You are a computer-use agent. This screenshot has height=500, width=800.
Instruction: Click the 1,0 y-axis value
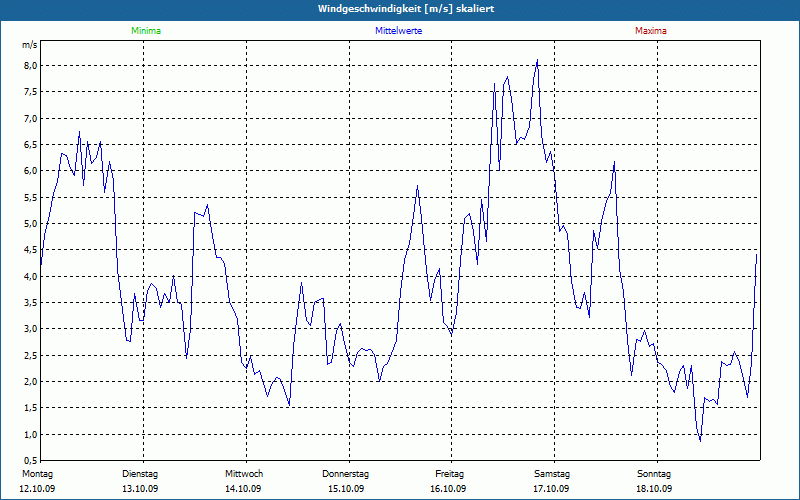pos(30,435)
